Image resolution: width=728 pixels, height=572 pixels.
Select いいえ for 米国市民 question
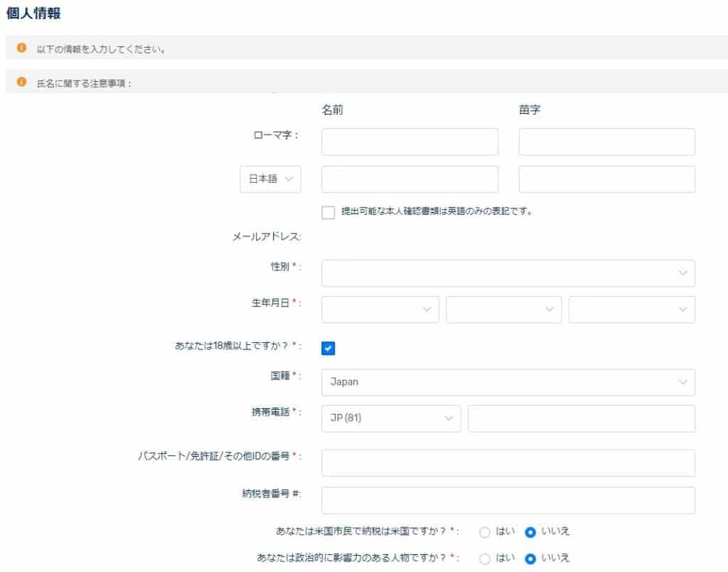coord(530,532)
